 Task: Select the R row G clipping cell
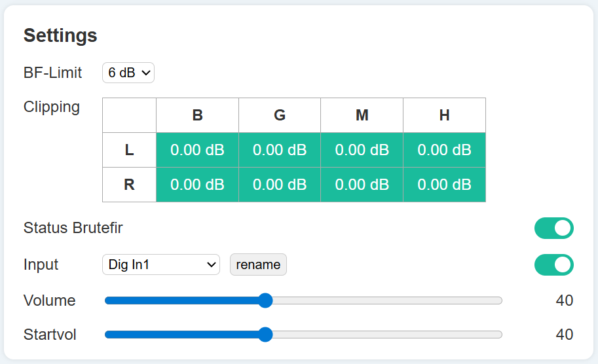pos(280,185)
